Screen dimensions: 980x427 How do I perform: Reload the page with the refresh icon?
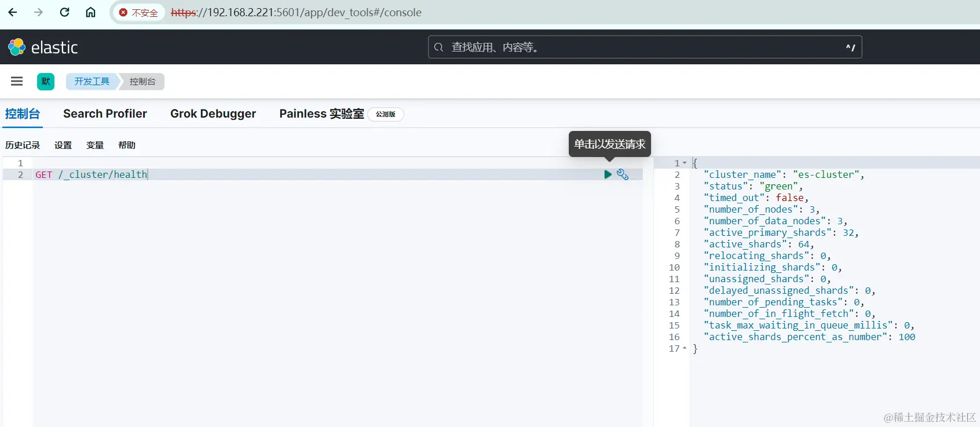pyautogui.click(x=64, y=12)
